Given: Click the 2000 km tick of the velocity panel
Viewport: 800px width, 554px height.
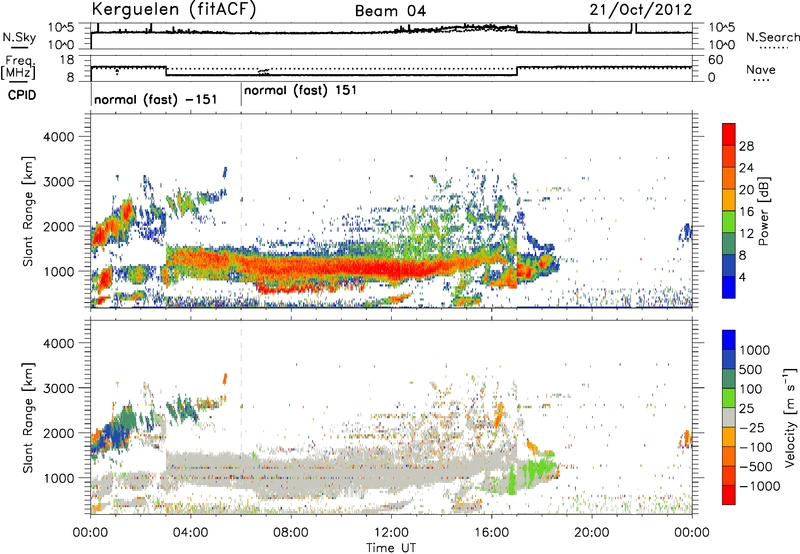Looking at the screenshot, I should pos(58,433).
